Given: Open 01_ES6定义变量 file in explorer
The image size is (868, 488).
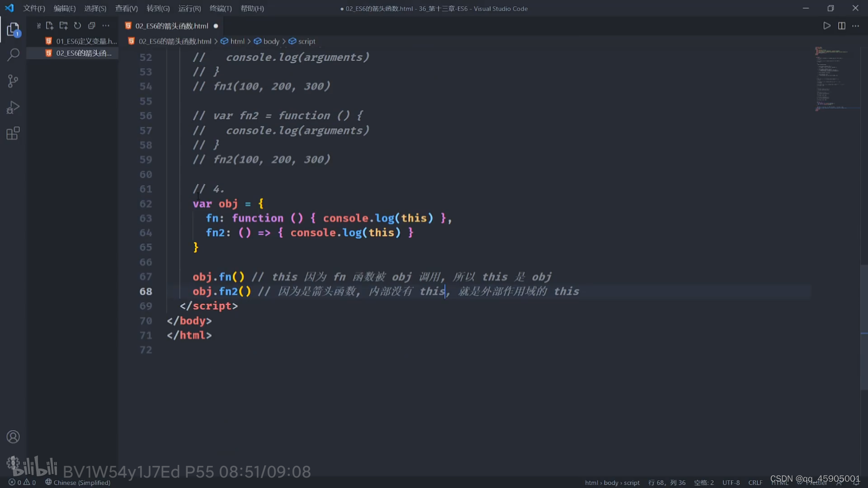Looking at the screenshot, I should 86,41.
